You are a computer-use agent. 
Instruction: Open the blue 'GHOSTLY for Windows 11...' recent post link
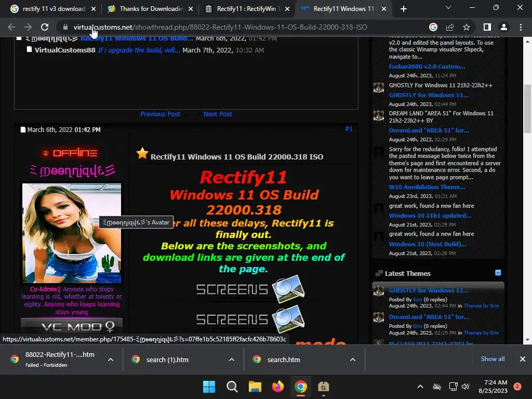[428, 95]
